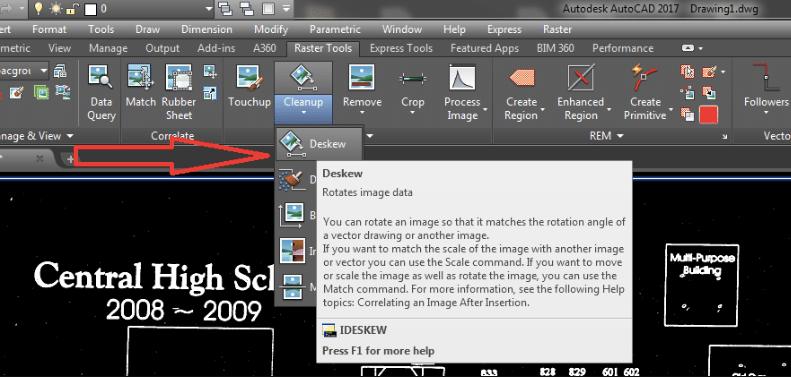Click the layer 0 white color swatch
Viewport: 791px width, 377px height.
tap(90, 9)
